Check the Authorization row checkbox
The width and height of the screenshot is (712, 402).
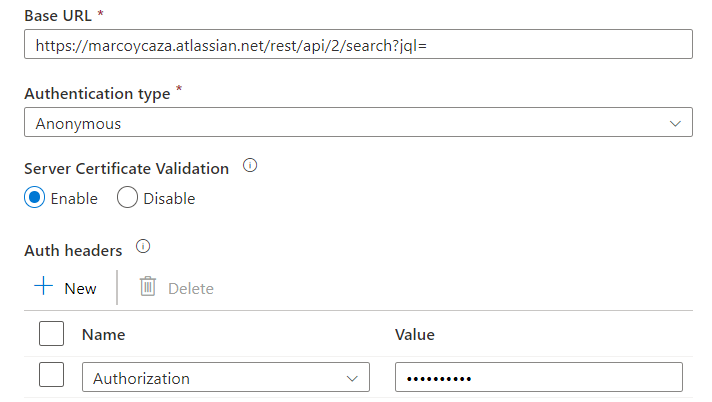click(x=51, y=374)
